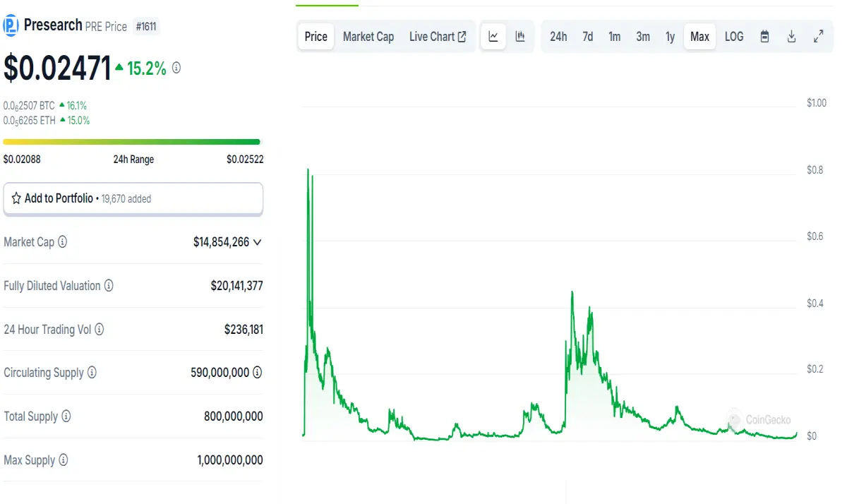847x504 pixels.
Task: Click Add to Portfolio button
Action: click(133, 198)
